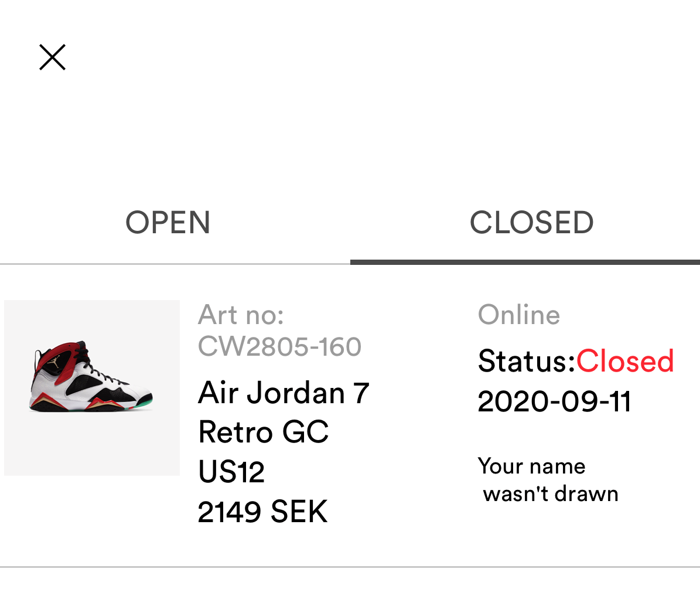
Task: Click the 2149 SEK price
Action: [x=262, y=512]
